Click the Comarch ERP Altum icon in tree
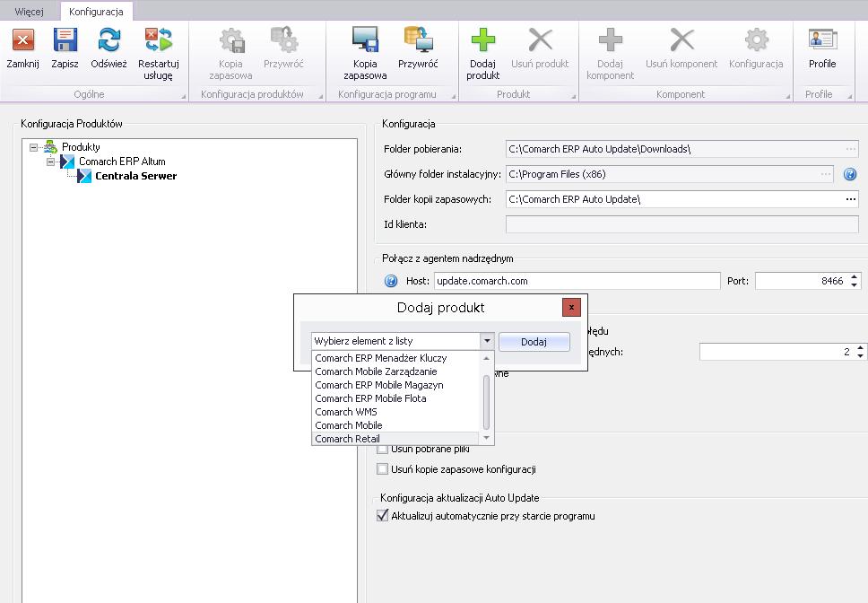This screenshot has height=603, width=868. 67,162
